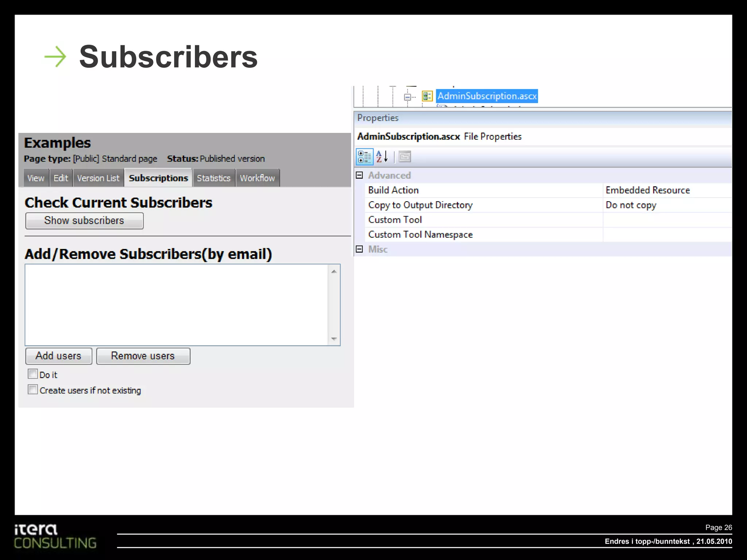The width and height of the screenshot is (747, 560).
Task: Collapse the Advanced properties section
Action: pyautogui.click(x=359, y=175)
